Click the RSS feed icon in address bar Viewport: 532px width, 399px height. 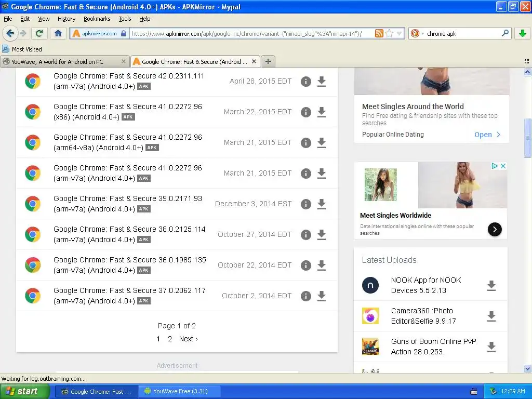pyautogui.click(x=379, y=33)
